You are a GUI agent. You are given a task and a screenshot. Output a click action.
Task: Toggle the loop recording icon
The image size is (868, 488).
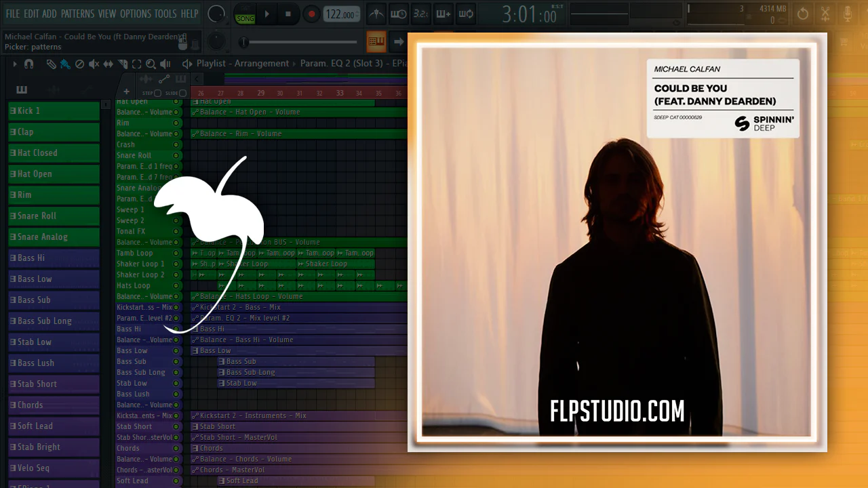(466, 14)
